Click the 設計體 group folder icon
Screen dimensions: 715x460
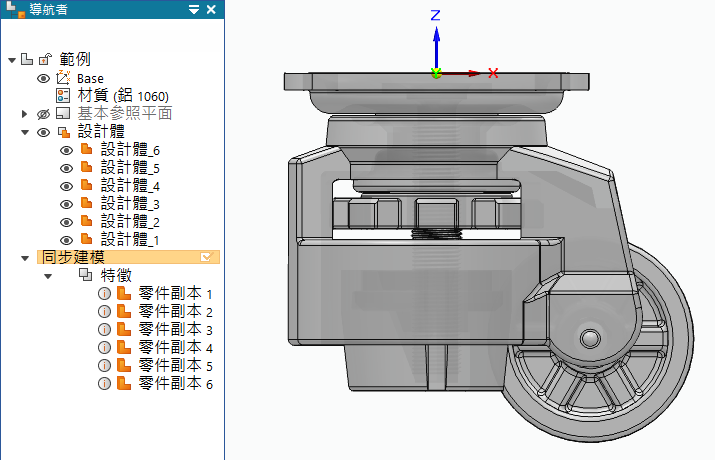click(x=63, y=132)
